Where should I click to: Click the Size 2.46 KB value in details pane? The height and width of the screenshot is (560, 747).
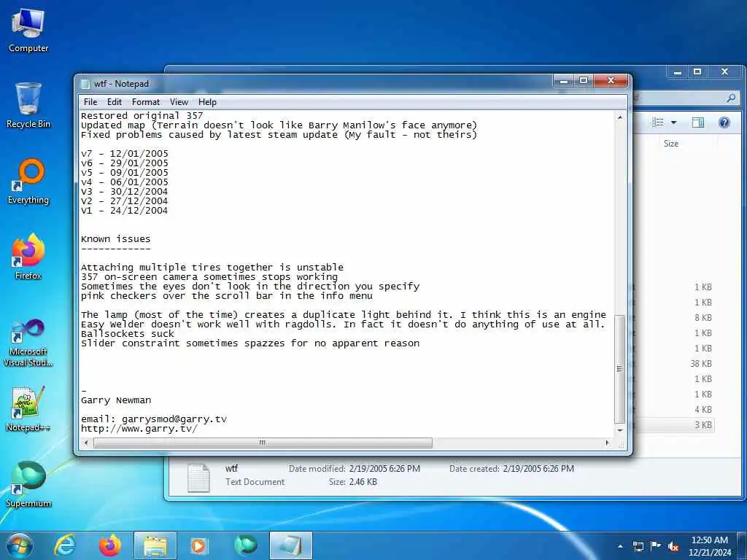click(363, 482)
